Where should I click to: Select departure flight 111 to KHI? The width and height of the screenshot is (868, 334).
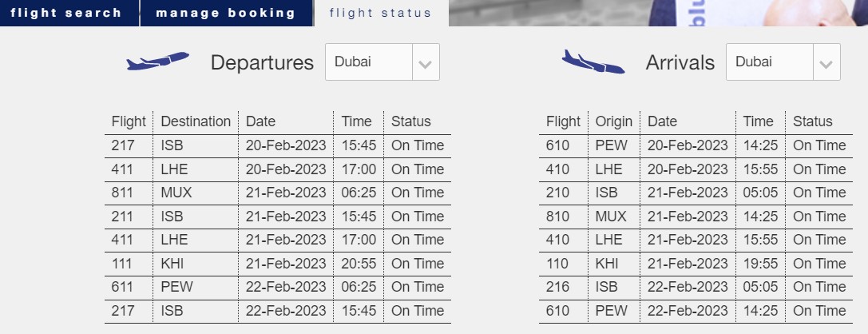coord(278,264)
